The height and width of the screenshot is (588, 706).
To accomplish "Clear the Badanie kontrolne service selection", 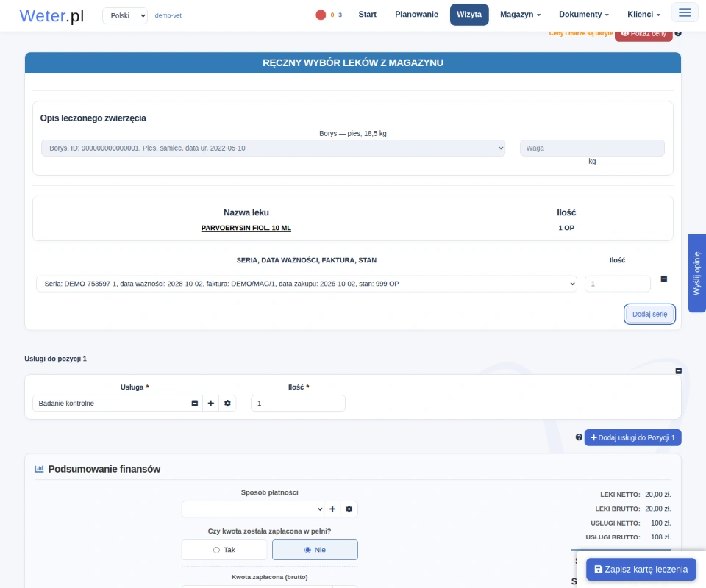I will click(194, 403).
